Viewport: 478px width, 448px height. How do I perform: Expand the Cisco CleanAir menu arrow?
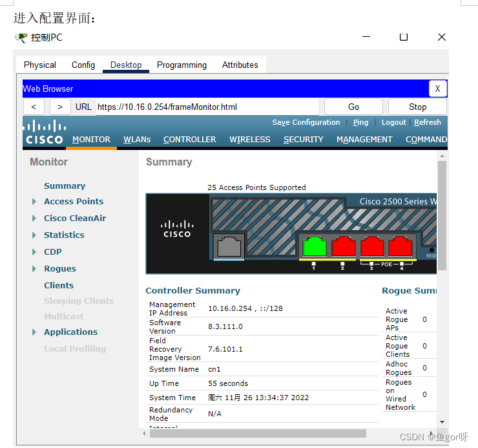point(34,219)
